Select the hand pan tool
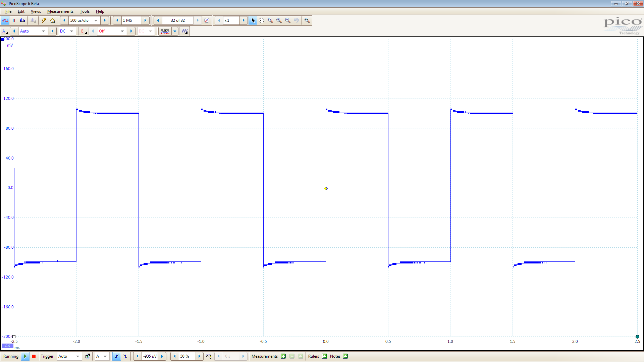 click(x=262, y=20)
